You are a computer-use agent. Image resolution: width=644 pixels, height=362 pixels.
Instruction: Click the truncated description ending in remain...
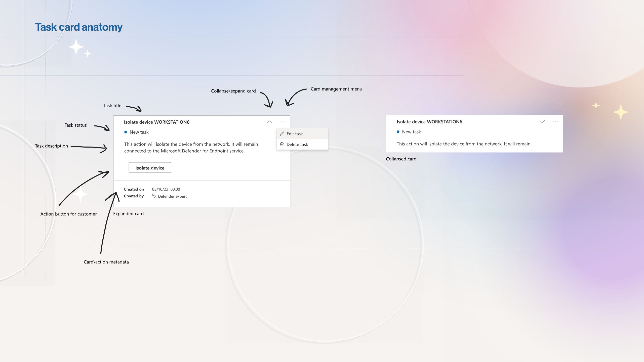(x=465, y=144)
